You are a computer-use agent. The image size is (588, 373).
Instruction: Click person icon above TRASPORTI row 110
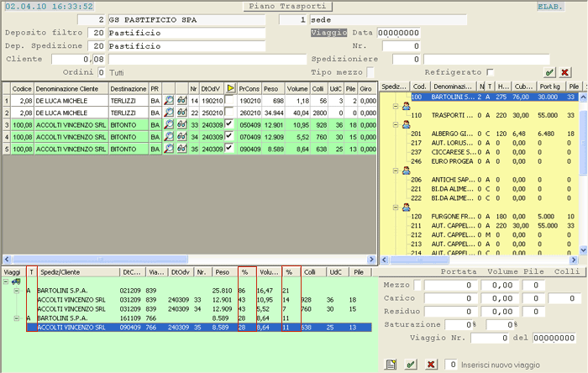tap(406, 107)
